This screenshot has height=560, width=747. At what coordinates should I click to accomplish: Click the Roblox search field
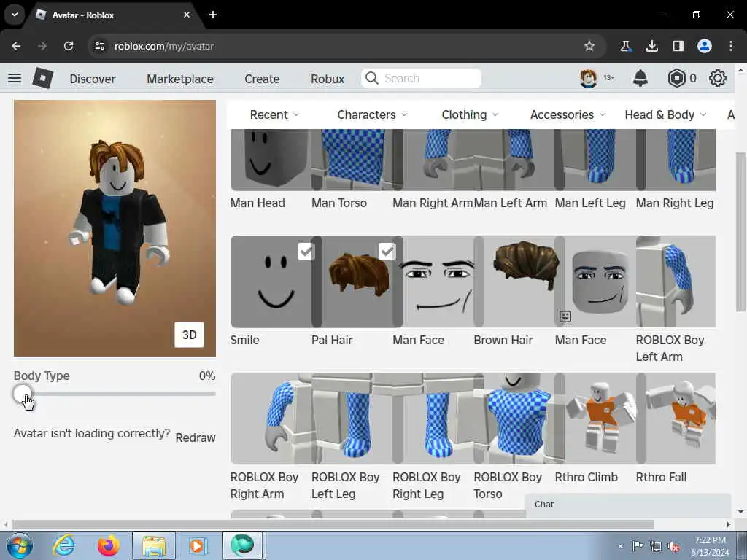(421, 78)
